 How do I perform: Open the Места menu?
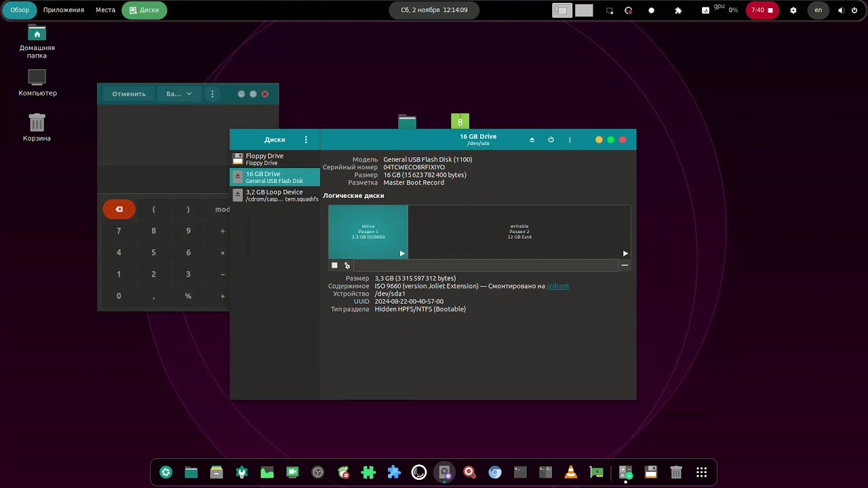pyautogui.click(x=105, y=10)
